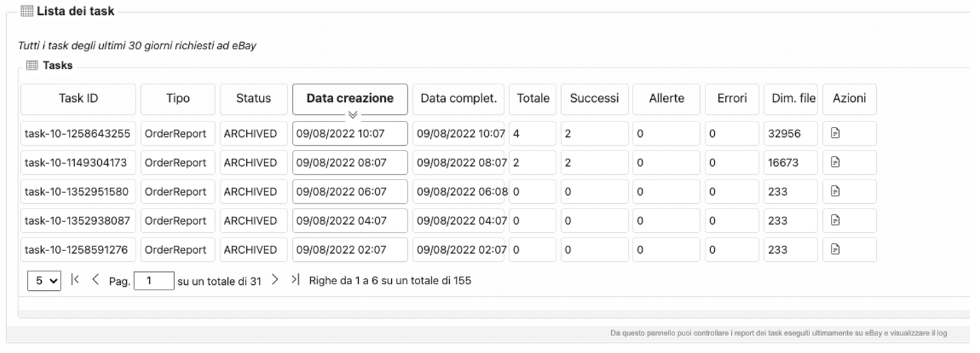Image resolution: width=980 pixels, height=353 pixels.
Task: Go to next page arrow
Action: 275,279
